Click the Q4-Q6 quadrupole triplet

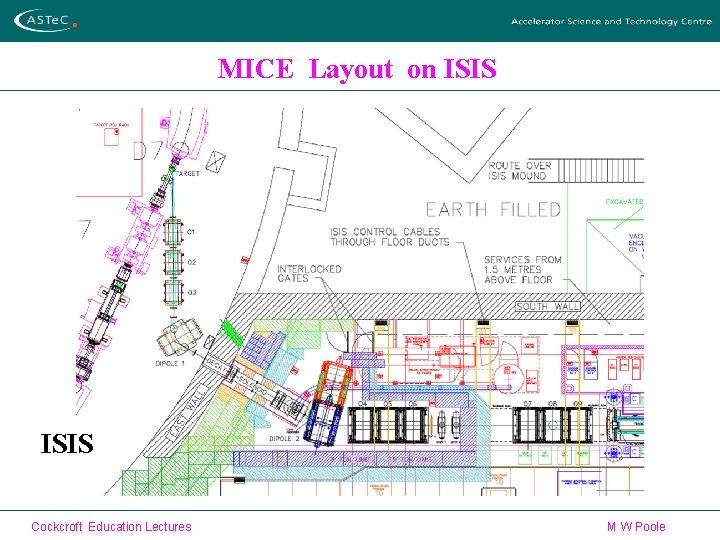[388, 425]
